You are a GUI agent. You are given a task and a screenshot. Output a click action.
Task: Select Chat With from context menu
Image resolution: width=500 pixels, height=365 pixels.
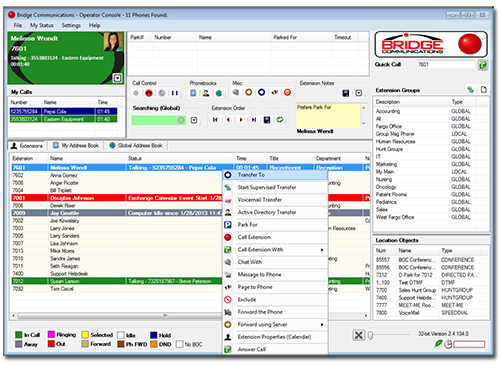point(275,262)
